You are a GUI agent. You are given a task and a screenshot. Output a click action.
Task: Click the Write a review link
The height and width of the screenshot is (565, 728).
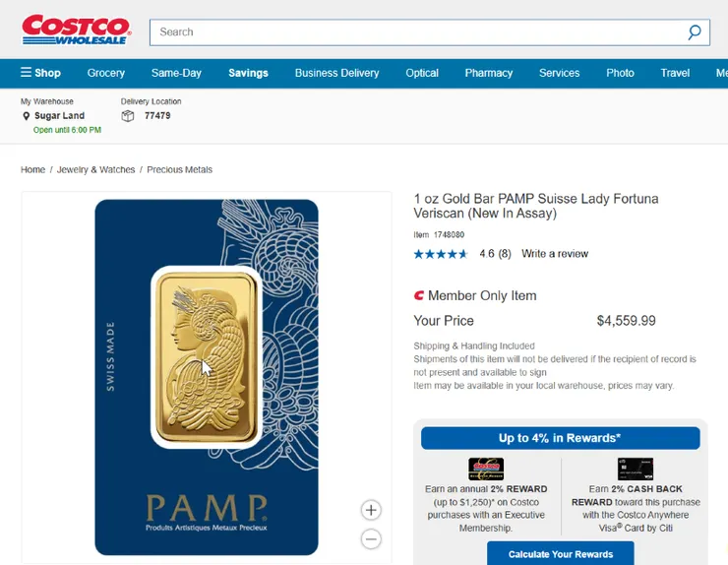[x=555, y=254]
